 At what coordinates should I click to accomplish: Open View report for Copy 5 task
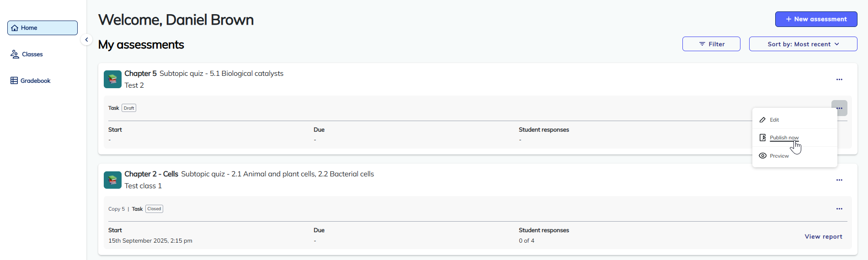tap(823, 237)
